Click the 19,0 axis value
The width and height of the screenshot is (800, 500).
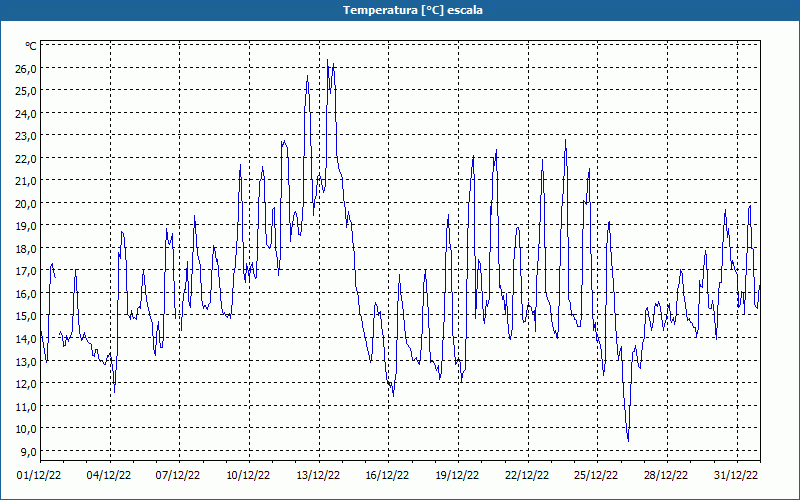click(26, 226)
